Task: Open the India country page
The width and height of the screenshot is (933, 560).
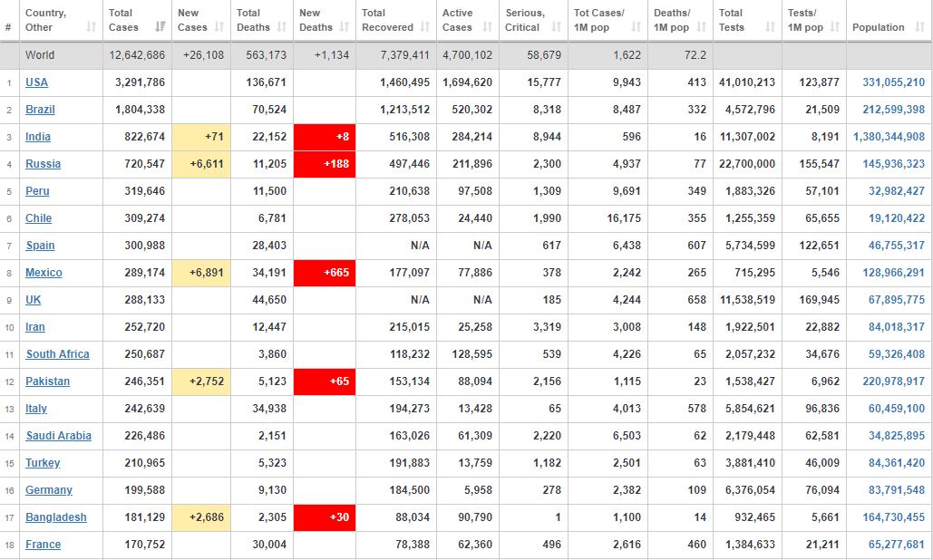Action: (37, 137)
